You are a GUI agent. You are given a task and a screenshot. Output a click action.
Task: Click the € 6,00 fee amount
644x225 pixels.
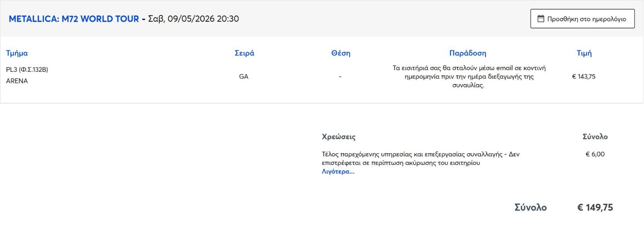(595, 154)
